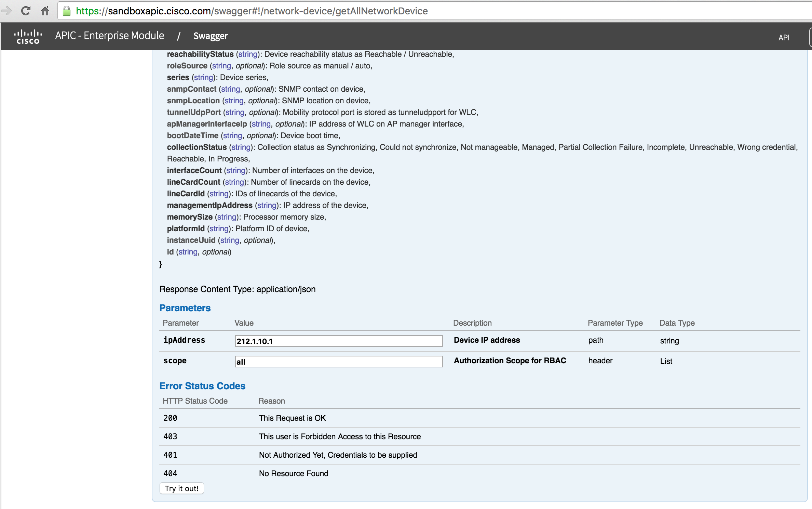This screenshot has width=812, height=509.
Task: Click the browser reload icon
Action: pyautogui.click(x=26, y=11)
